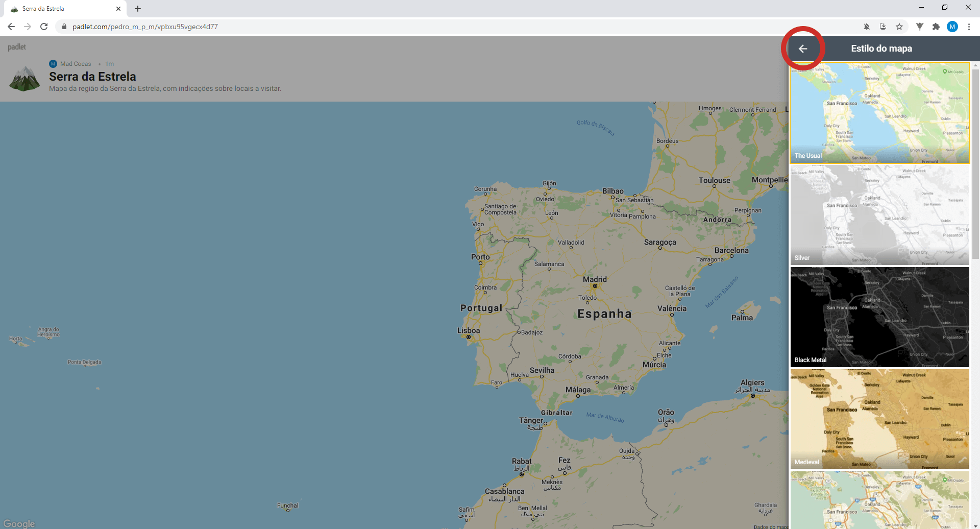The height and width of the screenshot is (529, 980).
Task: Close the Serra da Estrela tab
Action: point(118,9)
